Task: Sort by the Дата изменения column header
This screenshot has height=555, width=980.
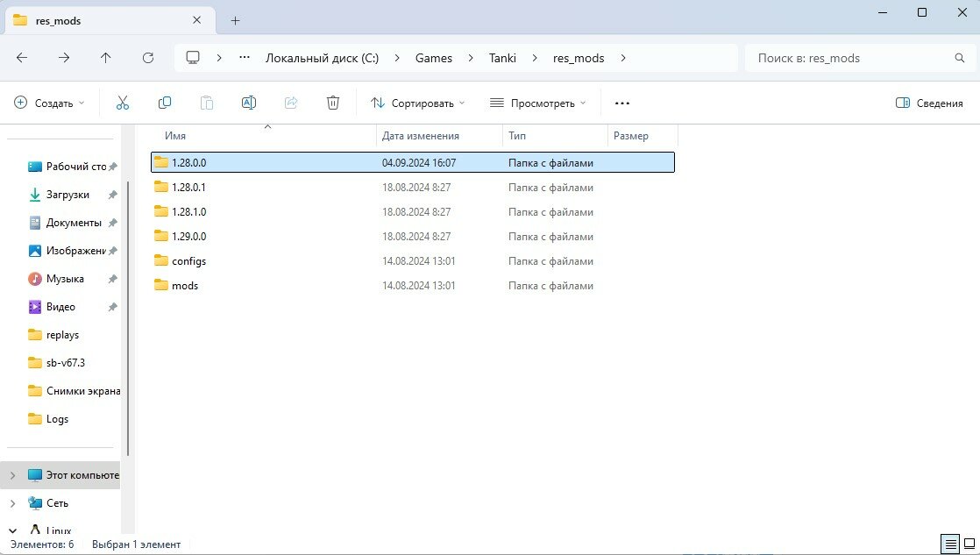Action: [x=421, y=136]
